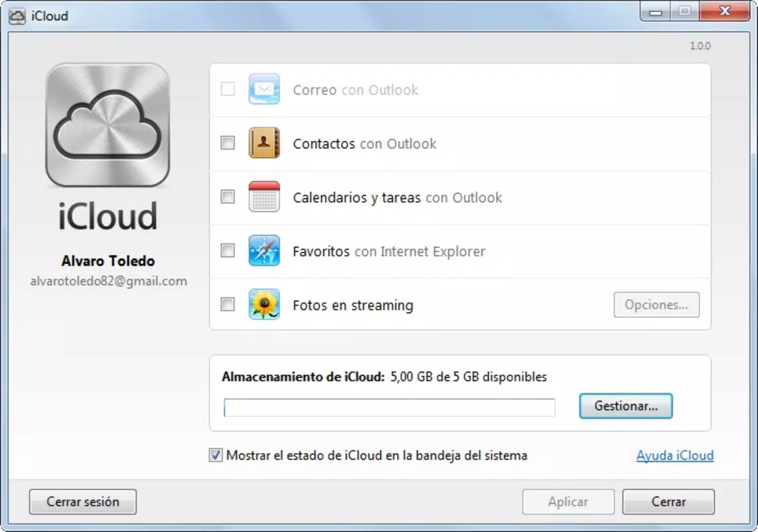Click the iCloud title bar icon

(x=17, y=16)
